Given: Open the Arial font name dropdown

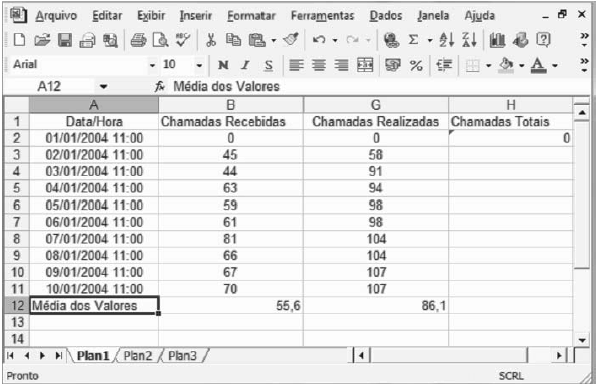Looking at the screenshot, I should (x=152, y=66).
